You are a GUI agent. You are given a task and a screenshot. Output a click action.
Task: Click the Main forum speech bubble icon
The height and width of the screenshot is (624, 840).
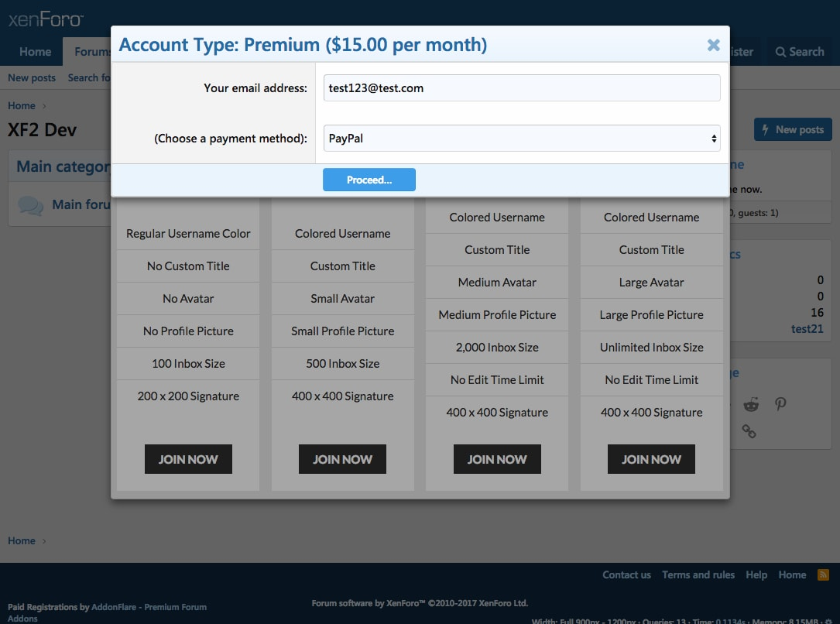[x=31, y=205]
